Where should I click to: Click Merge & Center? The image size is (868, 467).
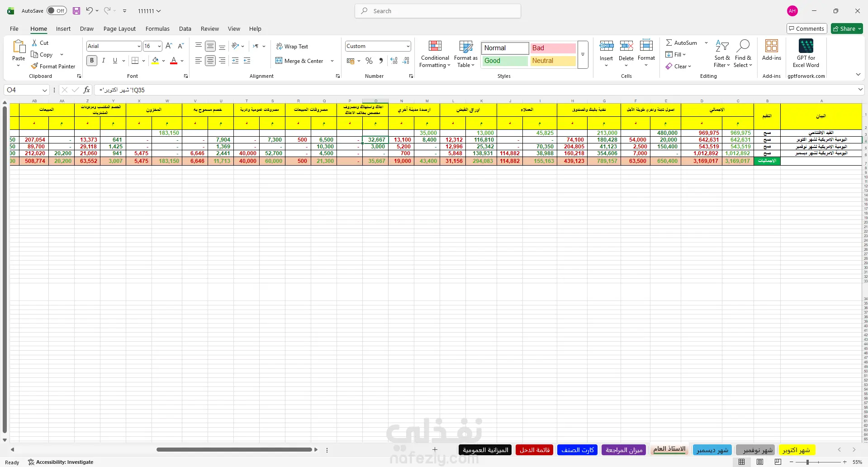point(299,61)
